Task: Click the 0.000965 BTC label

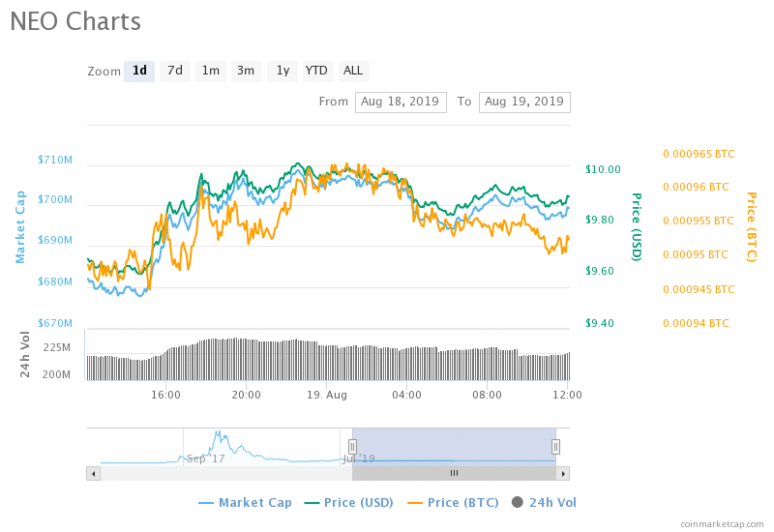Action: [x=699, y=155]
